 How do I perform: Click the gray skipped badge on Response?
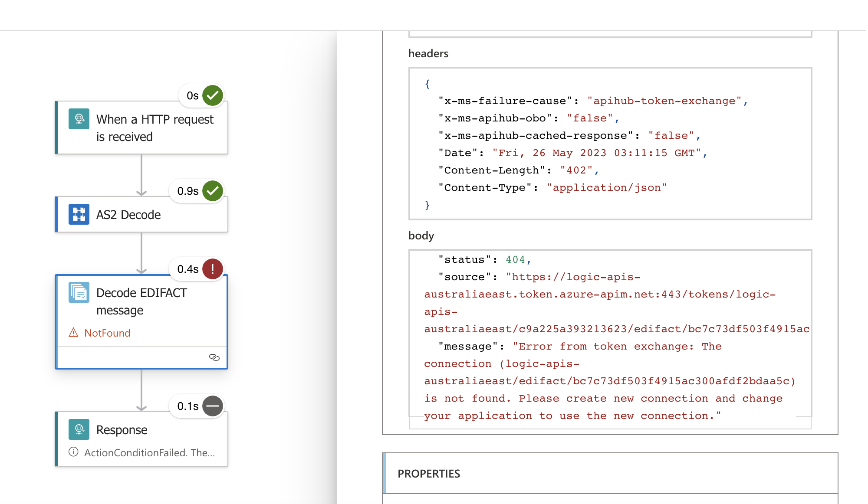(212, 406)
